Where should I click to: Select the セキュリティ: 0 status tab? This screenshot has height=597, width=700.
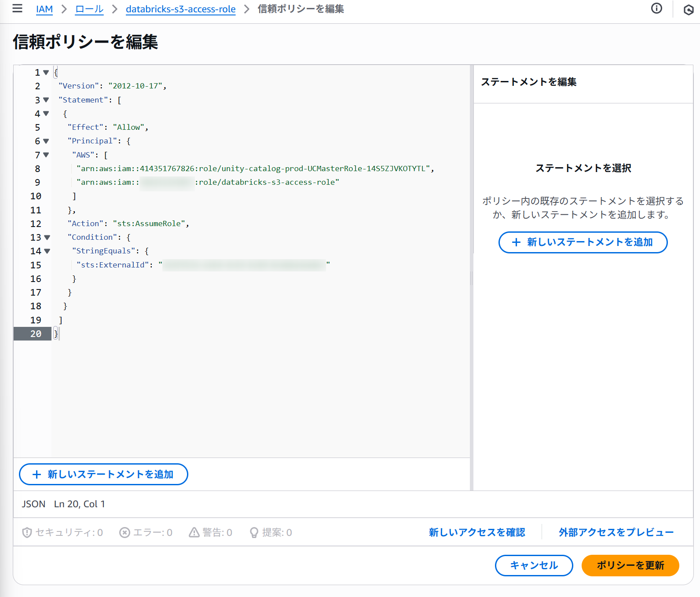coord(62,532)
